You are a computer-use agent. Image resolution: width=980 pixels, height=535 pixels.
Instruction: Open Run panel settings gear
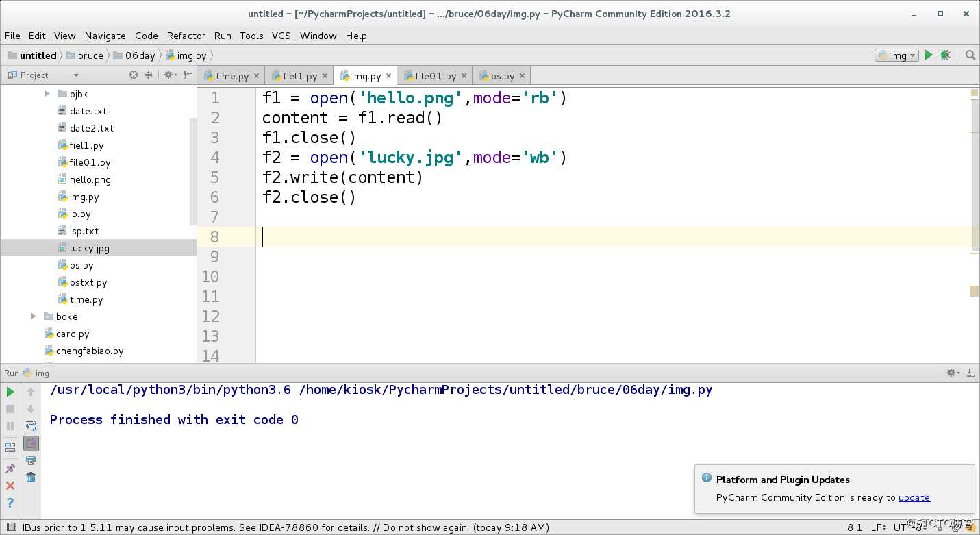click(953, 373)
